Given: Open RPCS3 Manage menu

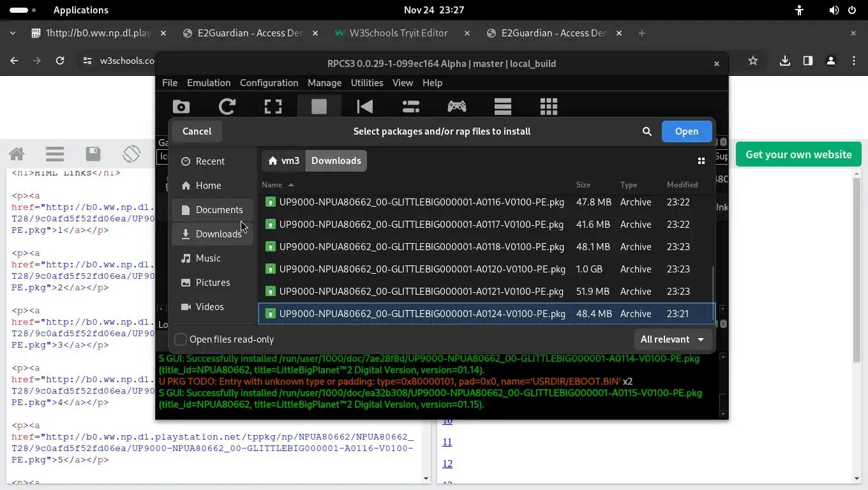Looking at the screenshot, I should pos(324,83).
